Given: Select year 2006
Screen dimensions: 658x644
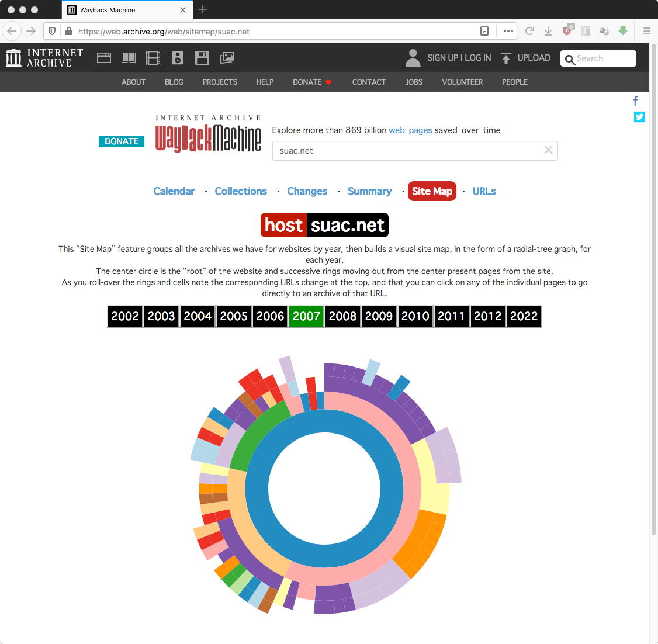Looking at the screenshot, I should (270, 316).
